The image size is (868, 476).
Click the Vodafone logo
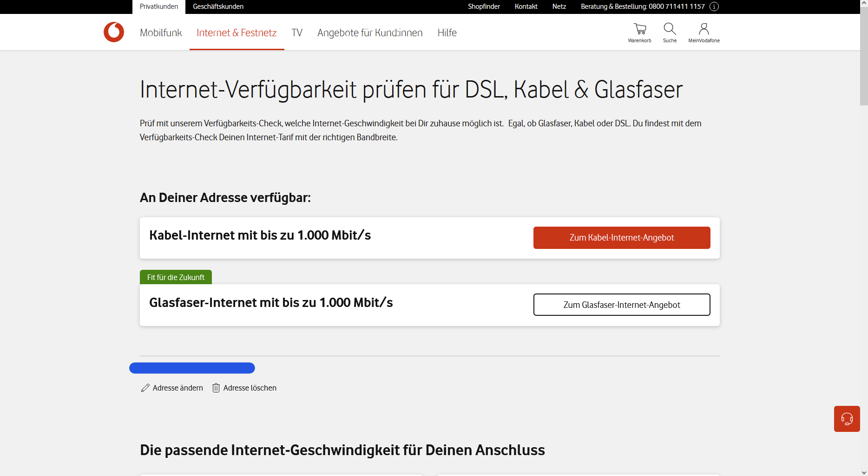(x=114, y=32)
